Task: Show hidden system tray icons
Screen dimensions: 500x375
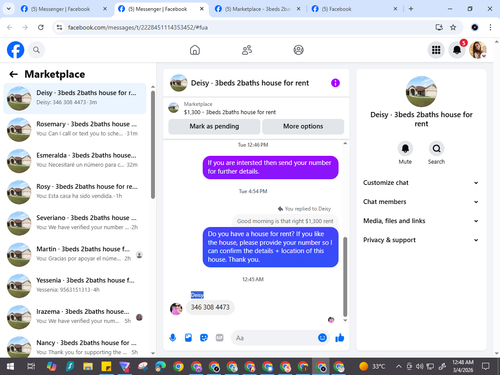Action: pos(398,367)
